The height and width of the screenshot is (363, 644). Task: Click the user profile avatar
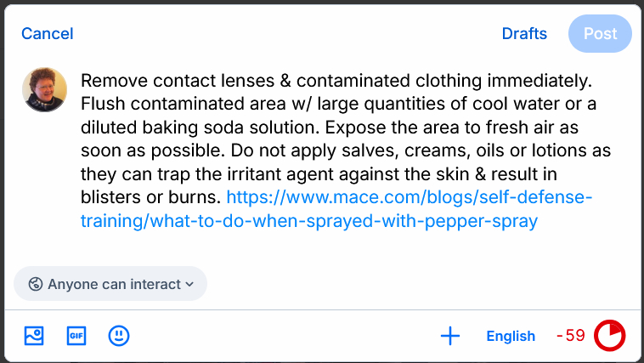(44, 90)
